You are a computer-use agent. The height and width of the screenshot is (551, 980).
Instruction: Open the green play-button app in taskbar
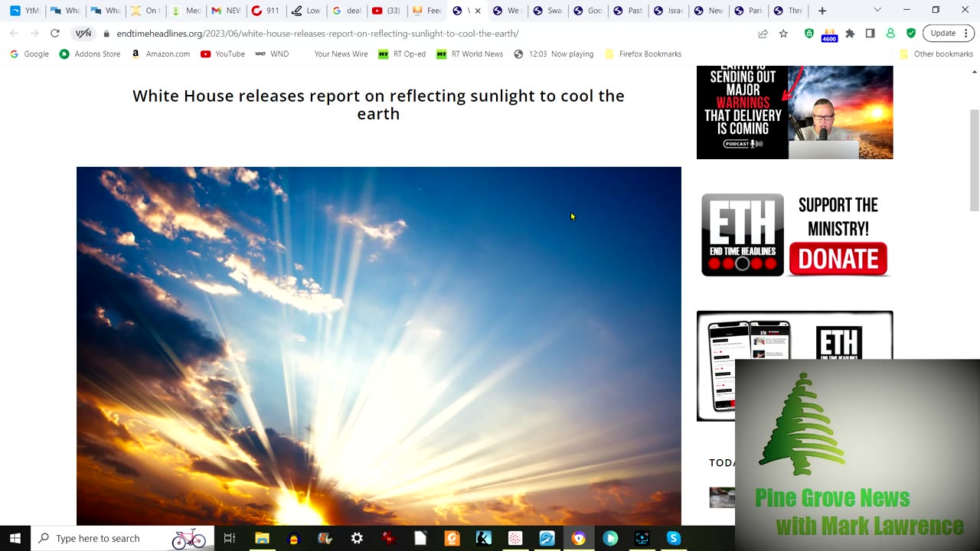click(x=610, y=538)
